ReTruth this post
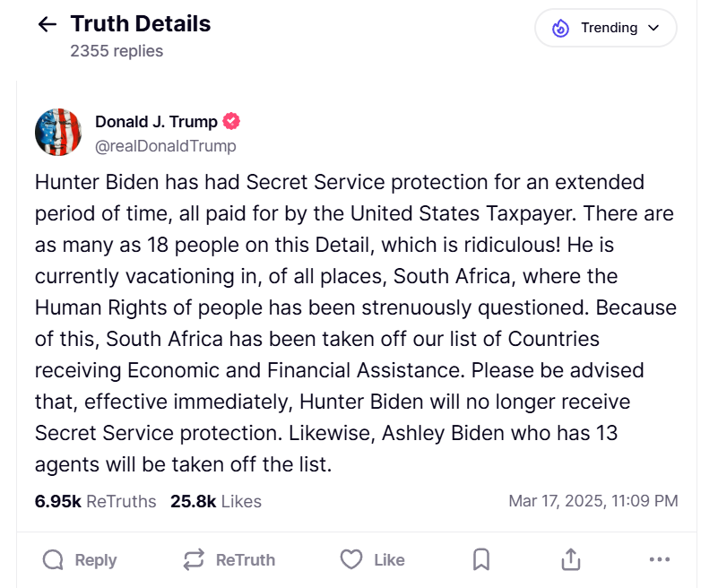Viewport: 718px width, 588px height. pyautogui.click(x=229, y=560)
